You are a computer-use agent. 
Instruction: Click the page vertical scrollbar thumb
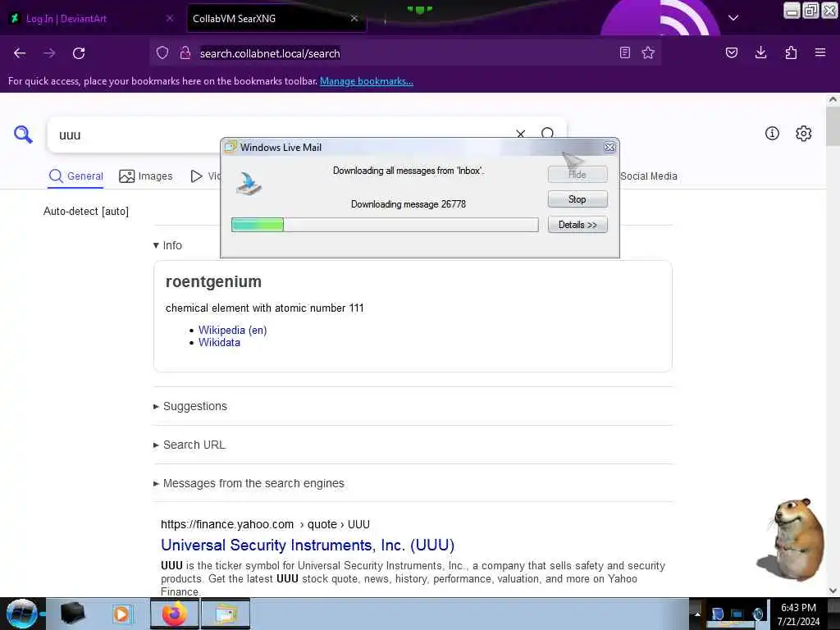pyautogui.click(x=833, y=126)
